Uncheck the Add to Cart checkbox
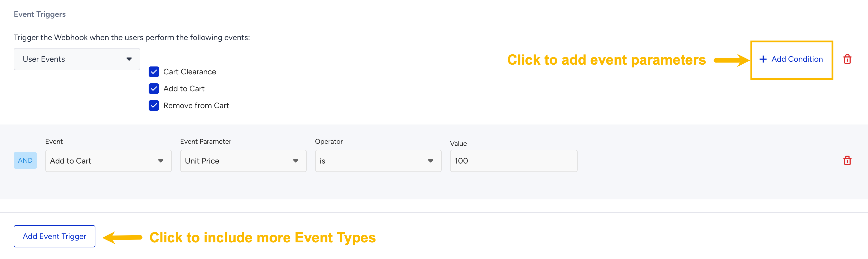Screen dimensions: 868x259 pyautogui.click(x=154, y=89)
